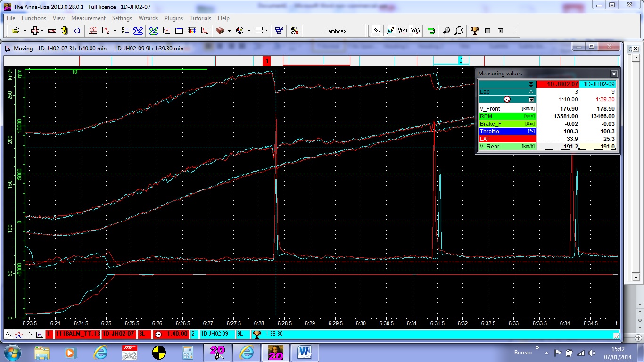The image size is (644, 362).
Task: Click the open folder toolbar icon
Action: click(15, 31)
